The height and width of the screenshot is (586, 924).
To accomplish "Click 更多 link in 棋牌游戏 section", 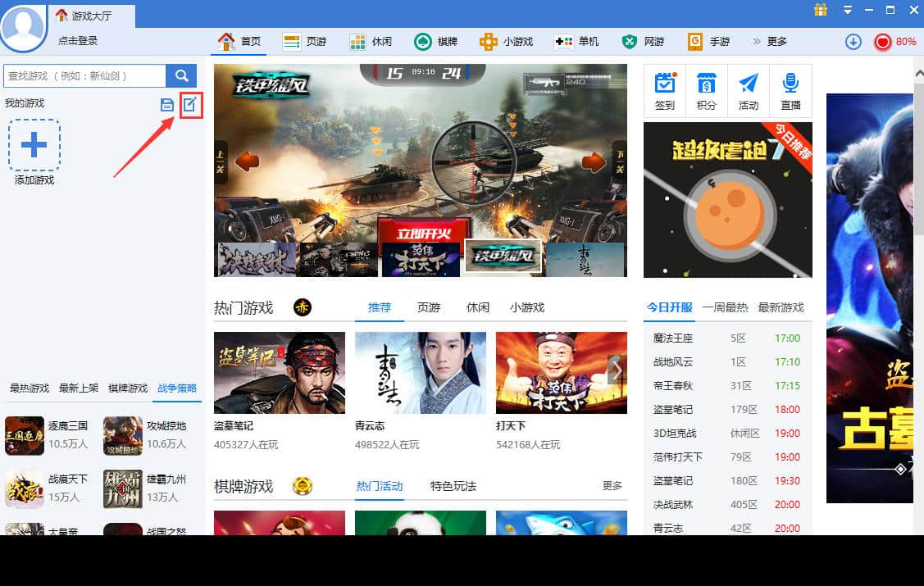I will click(612, 485).
